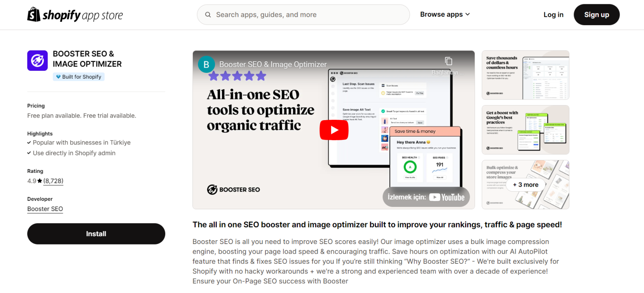
Task: Click Use directly in Shopify admin
Action: pos(74,153)
